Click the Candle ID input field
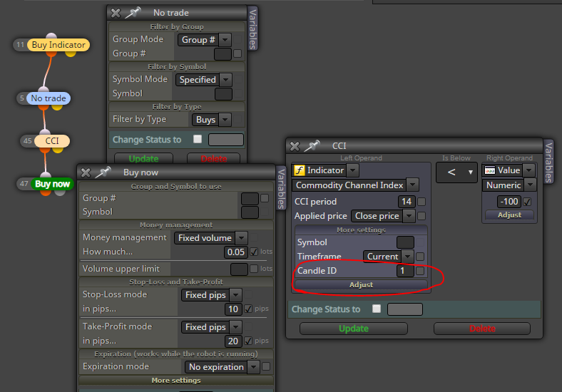This screenshot has height=392, width=562. (405, 271)
